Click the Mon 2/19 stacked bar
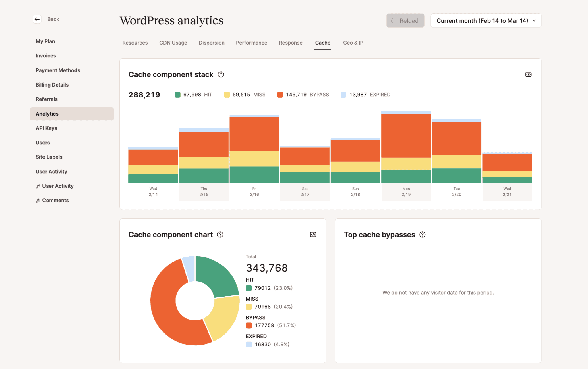The width and height of the screenshot is (588, 369). 406,147
